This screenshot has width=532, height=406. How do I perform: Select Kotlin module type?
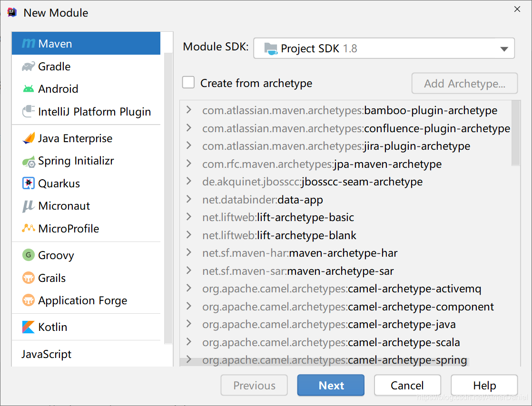pyautogui.click(x=86, y=327)
